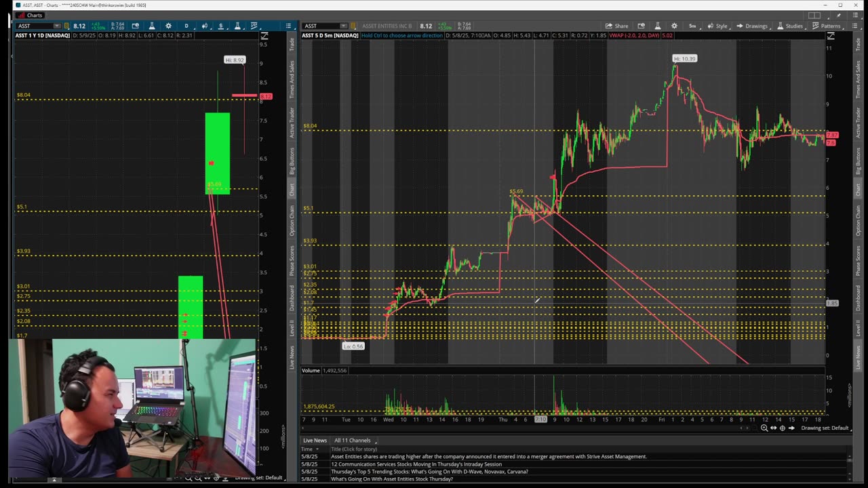
Task: Open right chart news/alert icon
Action: (x=640, y=26)
